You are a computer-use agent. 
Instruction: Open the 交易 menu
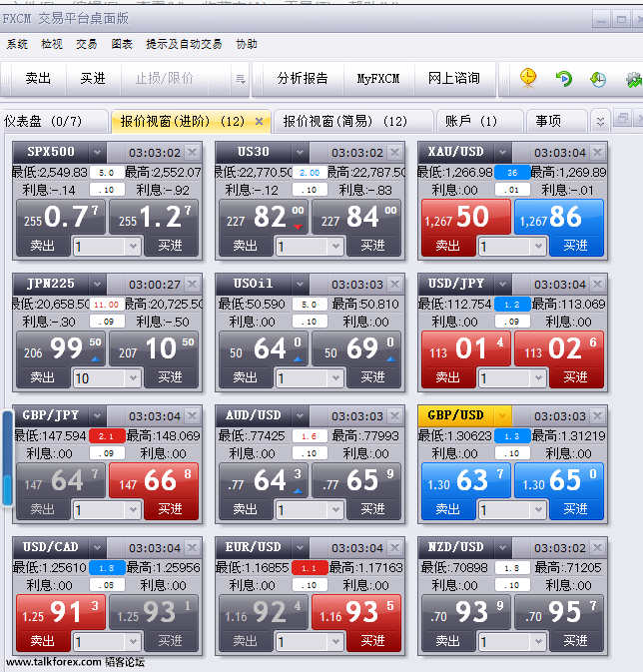click(x=87, y=44)
